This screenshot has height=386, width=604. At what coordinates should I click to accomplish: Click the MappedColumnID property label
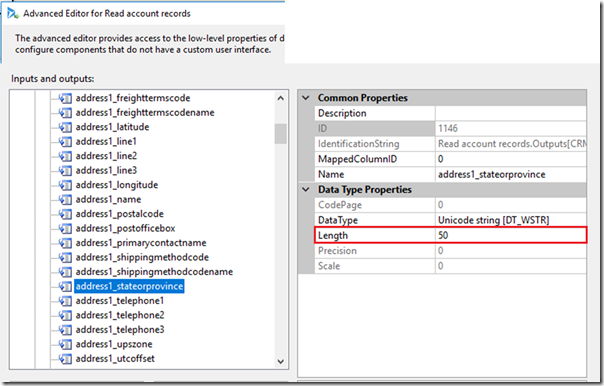pos(357,159)
